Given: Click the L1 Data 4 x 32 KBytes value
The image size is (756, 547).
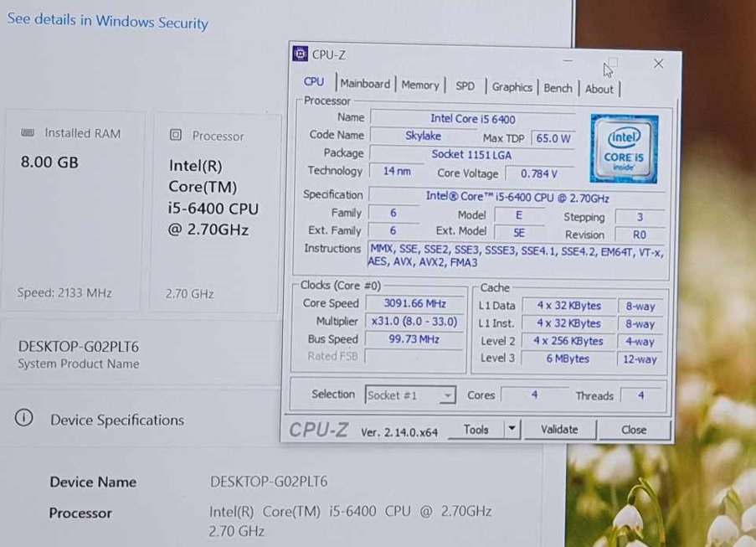Looking at the screenshot, I should click(x=569, y=306).
